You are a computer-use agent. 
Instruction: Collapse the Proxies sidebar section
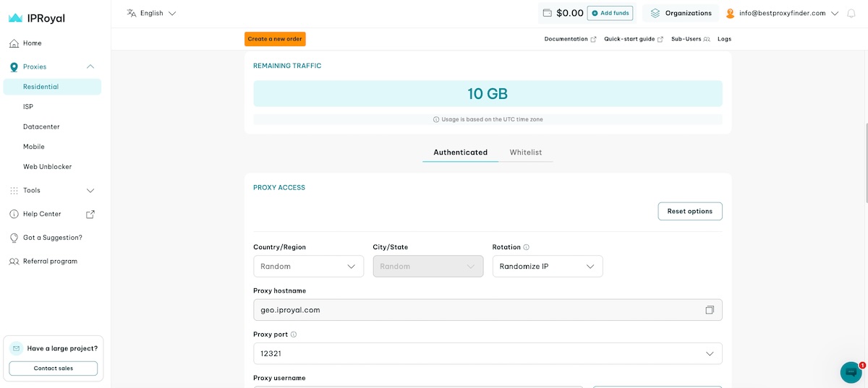coord(90,66)
